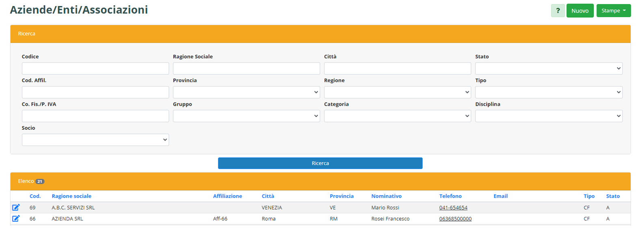This screenshot has width=644, height=235.
Task: Click phone number 041-654654 link
Action: [453, 207]
